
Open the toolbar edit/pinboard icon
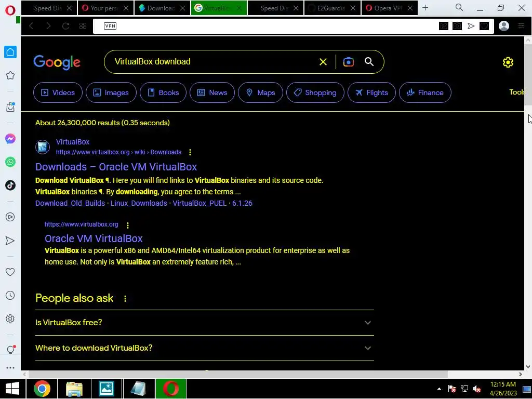(444, 26)
